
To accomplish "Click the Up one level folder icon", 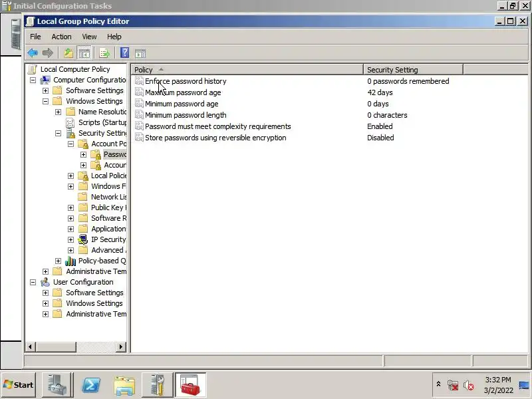I will tap(68, 53).
